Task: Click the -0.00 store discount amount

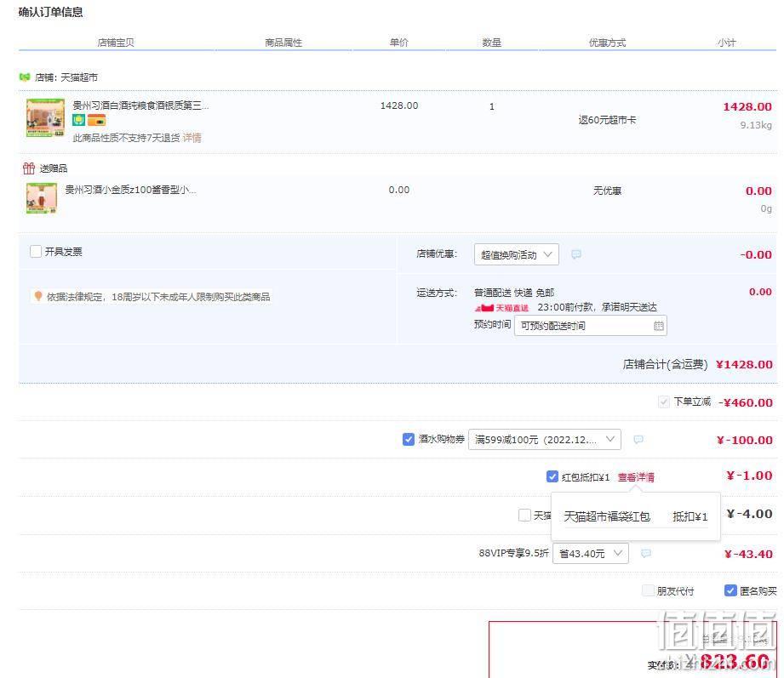Action: click(756, 254)
